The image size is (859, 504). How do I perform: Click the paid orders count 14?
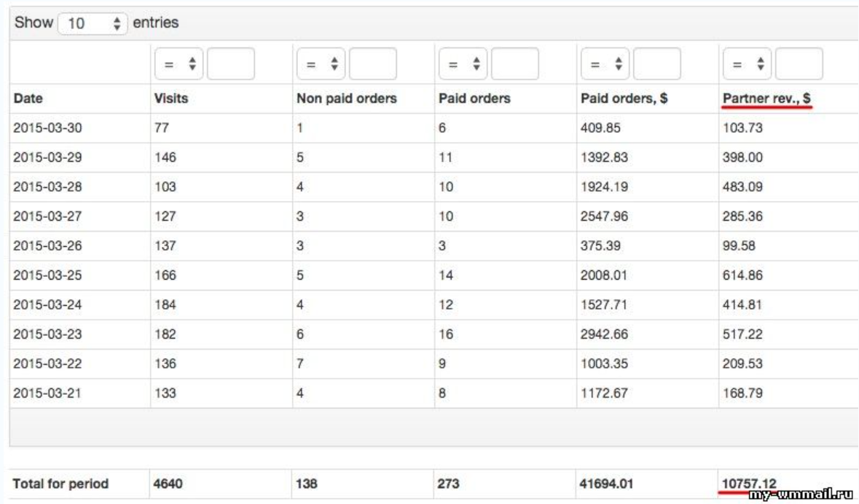[446, 275]
